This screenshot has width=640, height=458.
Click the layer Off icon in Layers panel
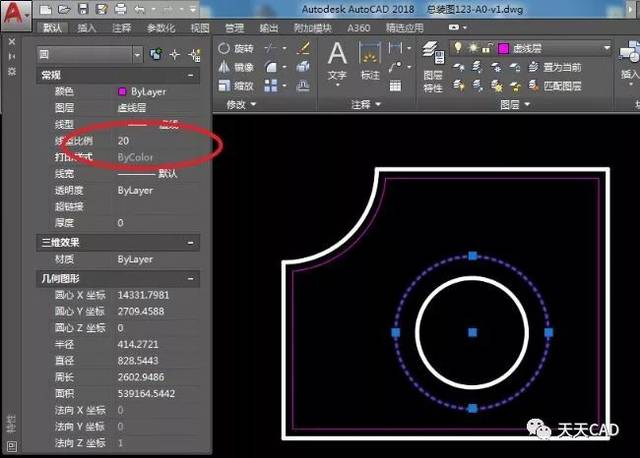tap(458, 67)
